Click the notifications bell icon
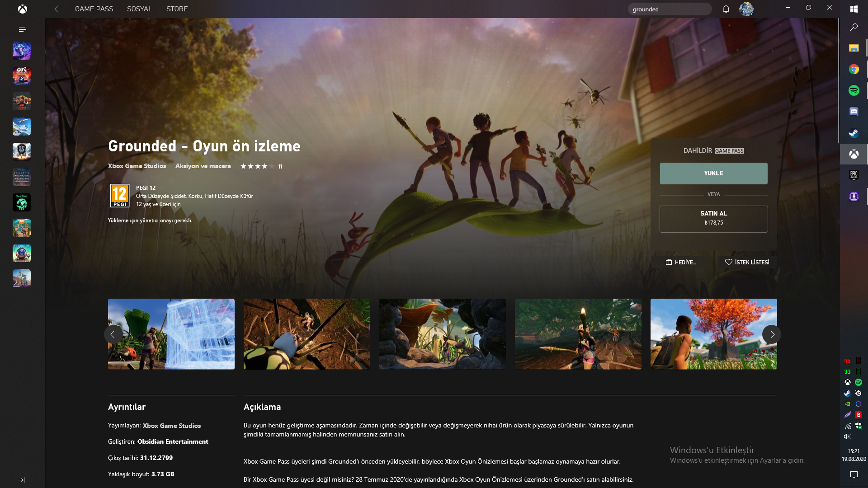The image size is (868, 488). [726, 9]
